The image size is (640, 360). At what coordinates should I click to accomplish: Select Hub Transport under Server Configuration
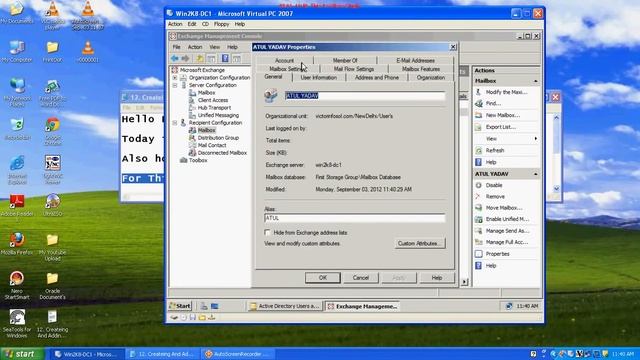point(214,108)
